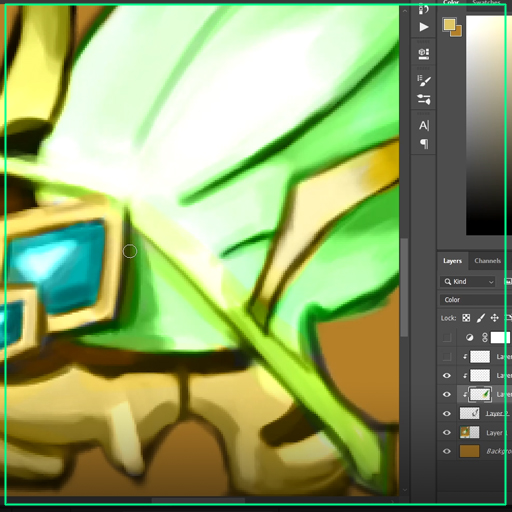The height and width of the screenshot is (512, 512).
Task: Select the Layer 1 name
Action: coord(496,433)
